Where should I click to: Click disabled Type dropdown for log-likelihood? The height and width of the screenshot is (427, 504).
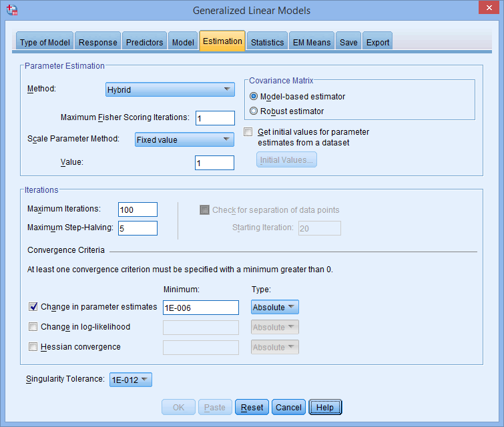point(275,327)
